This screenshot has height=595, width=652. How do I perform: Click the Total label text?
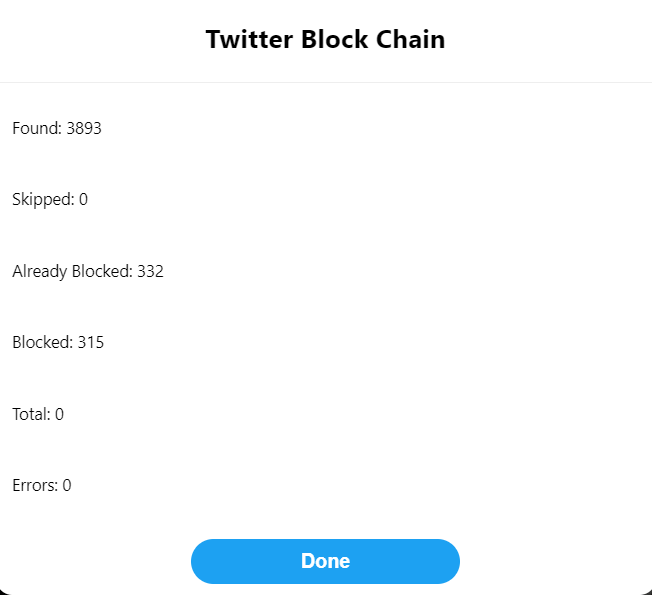point(31,414)
